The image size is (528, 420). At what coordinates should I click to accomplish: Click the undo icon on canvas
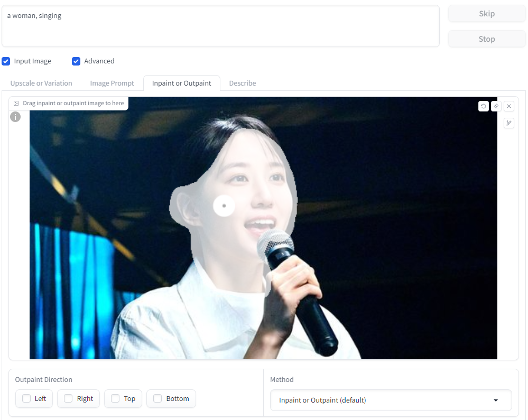coord(483,106)
